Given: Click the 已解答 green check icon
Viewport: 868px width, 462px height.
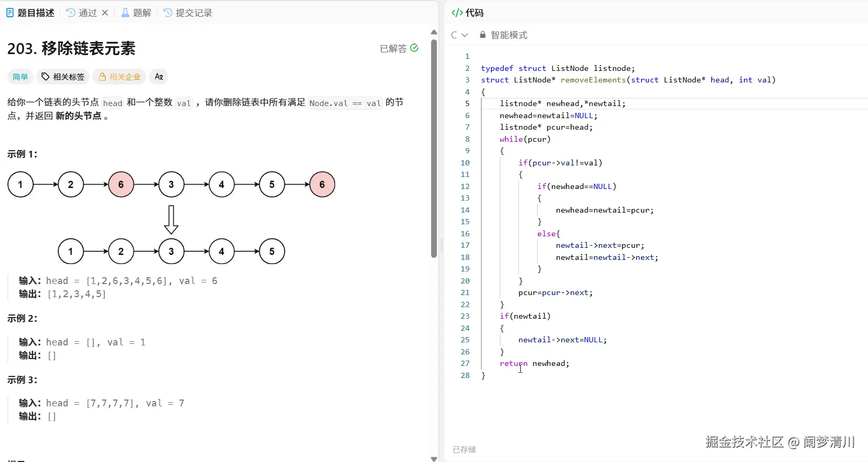Looking at the screenshot, I should (414, 48).
